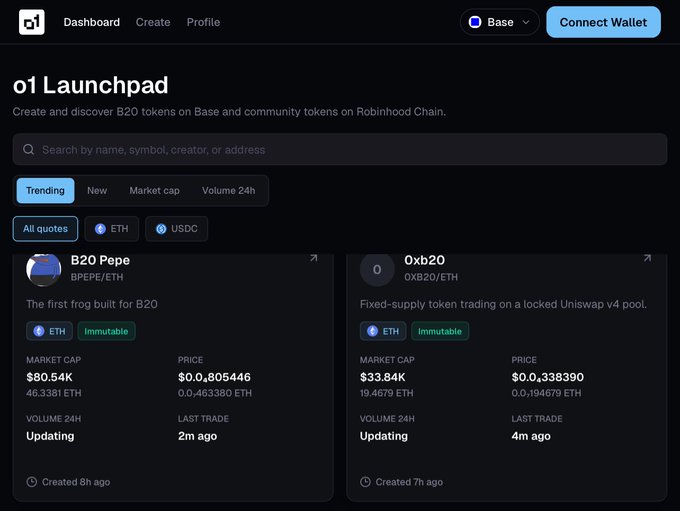Click the B20 Pepe token avatar
Image resolution: width=680 pixels, height=511 pixels.
click(43, 269)
